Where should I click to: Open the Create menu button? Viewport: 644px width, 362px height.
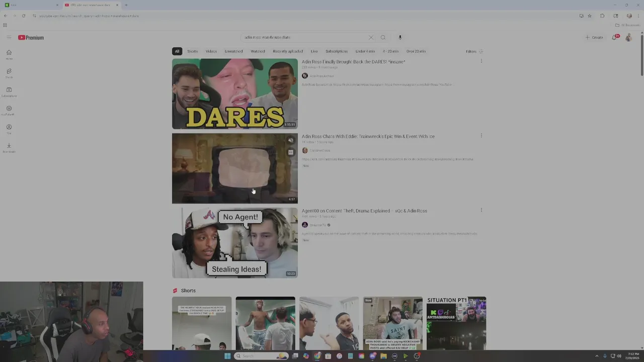(x=594, y=37)
